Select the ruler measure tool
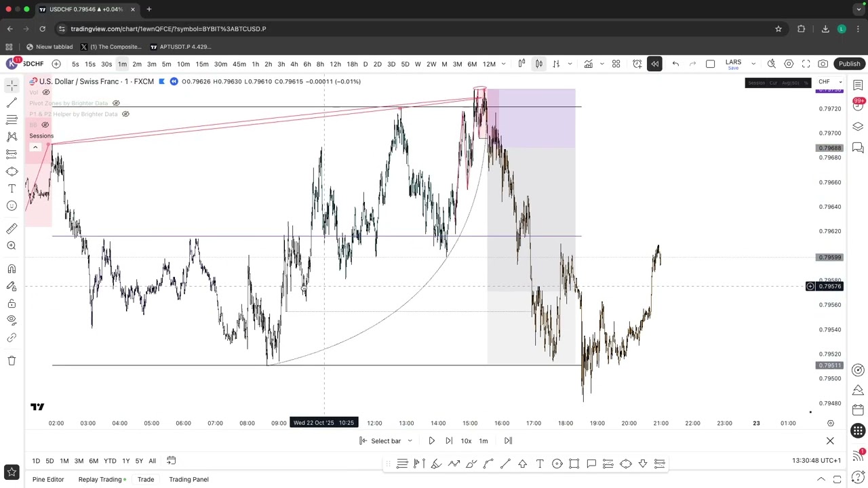Viewport: 868px width, 488px height. 12,228
